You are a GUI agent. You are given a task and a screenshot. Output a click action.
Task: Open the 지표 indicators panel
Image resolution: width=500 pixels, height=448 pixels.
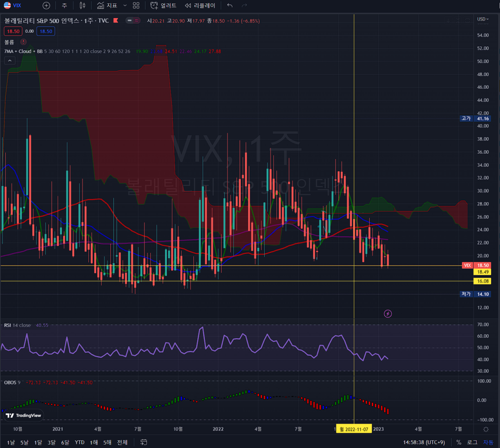pyautogui.click(x=107, y=5)
